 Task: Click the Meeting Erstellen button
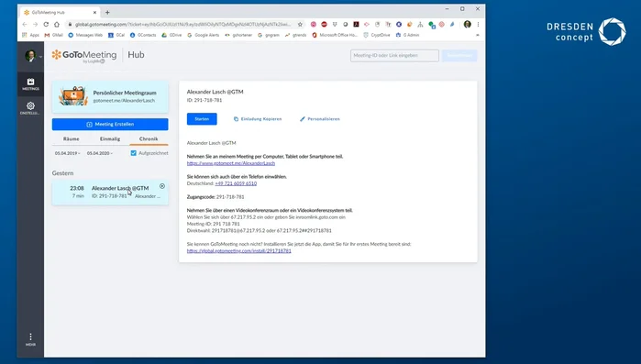pyautogui.click(x=110, y=124)
